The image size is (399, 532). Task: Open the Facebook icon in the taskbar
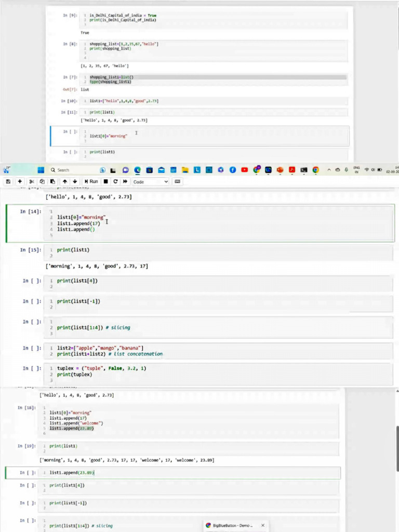coord(232,170)
